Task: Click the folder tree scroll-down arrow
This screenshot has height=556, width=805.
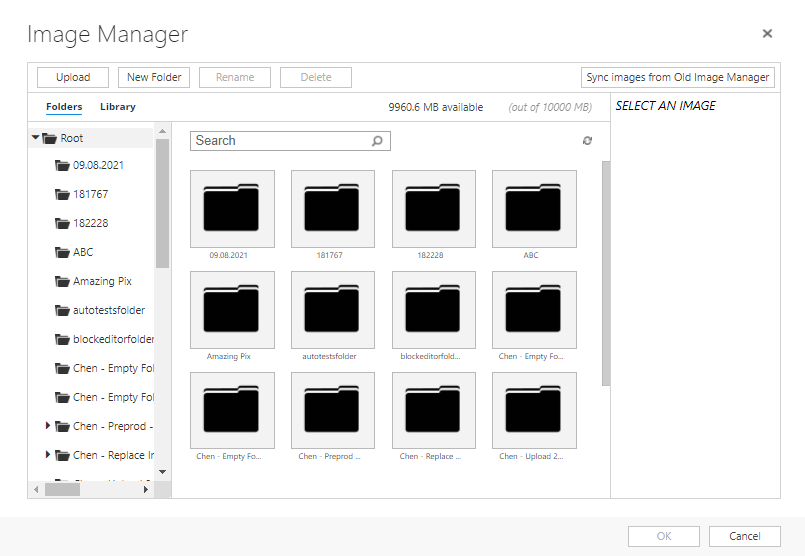Action: tap(162, 472)
